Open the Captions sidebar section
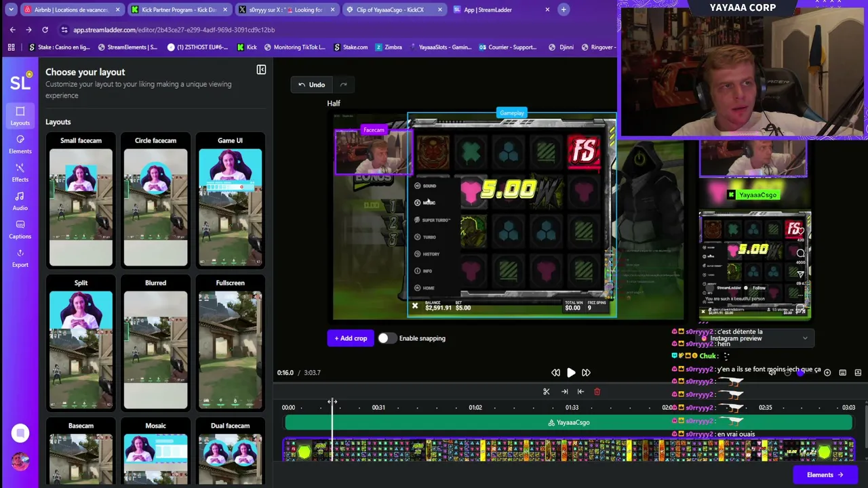 [20, 230]
